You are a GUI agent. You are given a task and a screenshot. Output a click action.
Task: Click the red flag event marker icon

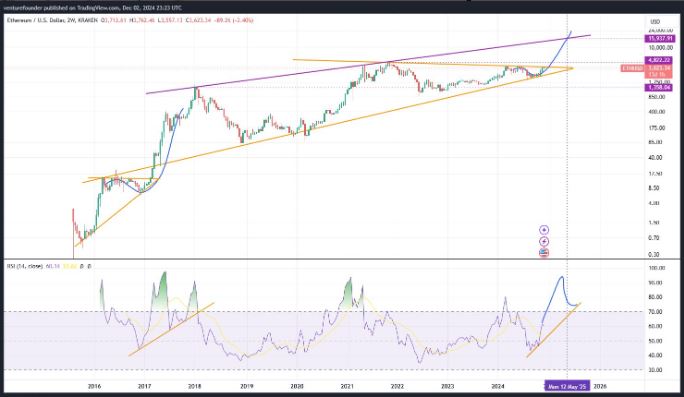coord(544,253)
